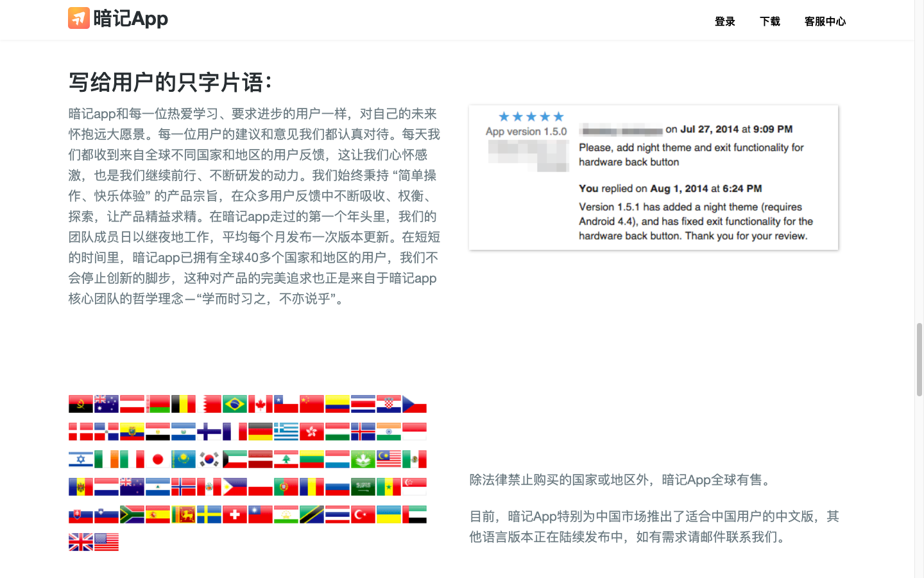Select the Croatia flag

pos(389,404)
